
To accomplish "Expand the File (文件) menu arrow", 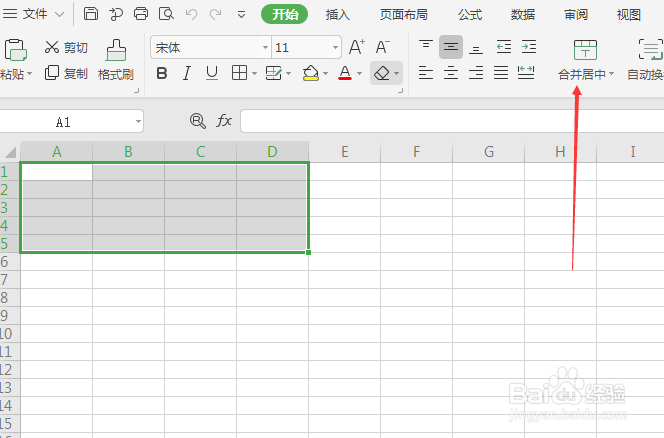I will click(60, 15).
